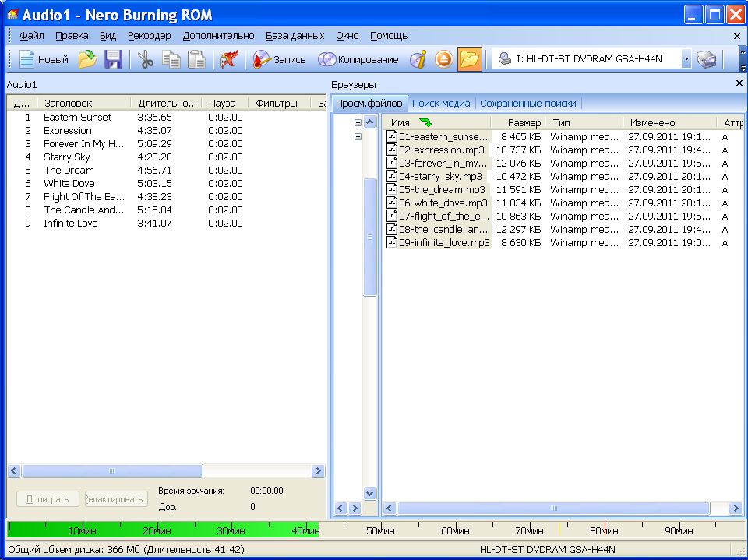The width and height of the screenshot is (748, 560).
Task: Click the Cut scissors icon
Action: (x=146, y=59)
